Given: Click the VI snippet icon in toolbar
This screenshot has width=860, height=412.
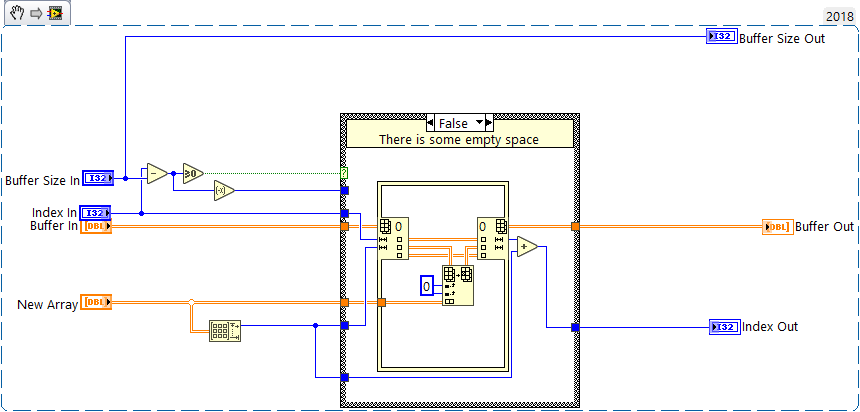Looking at the screenshot, I should pos(55,13).
